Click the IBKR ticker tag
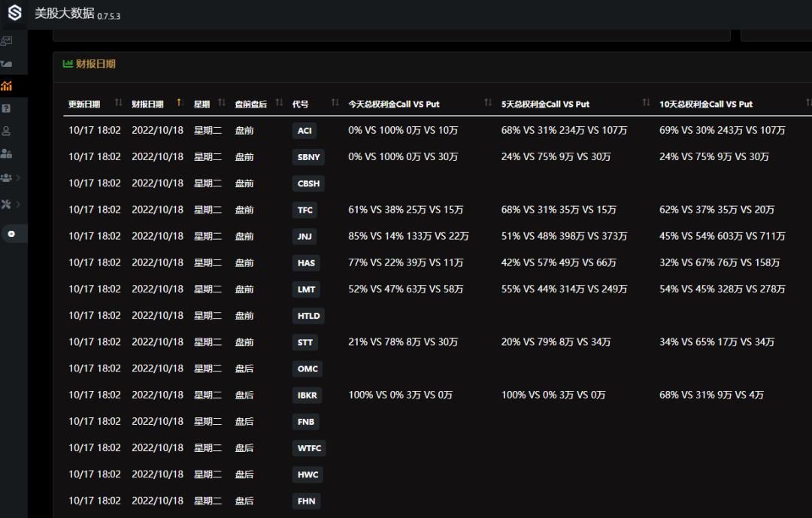The height and width of the screenshot is (518, 812). tap(307, 395)
